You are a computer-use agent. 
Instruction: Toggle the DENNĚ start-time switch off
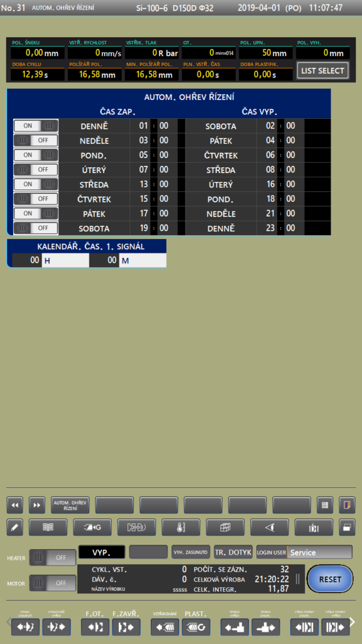coord(36,126)
